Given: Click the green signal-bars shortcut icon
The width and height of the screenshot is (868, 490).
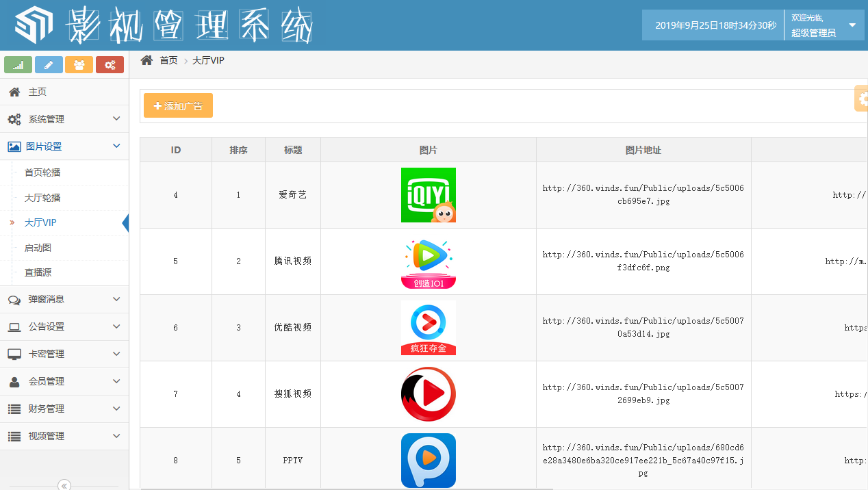Looking at the screenshot, I should tap(18, 65).
